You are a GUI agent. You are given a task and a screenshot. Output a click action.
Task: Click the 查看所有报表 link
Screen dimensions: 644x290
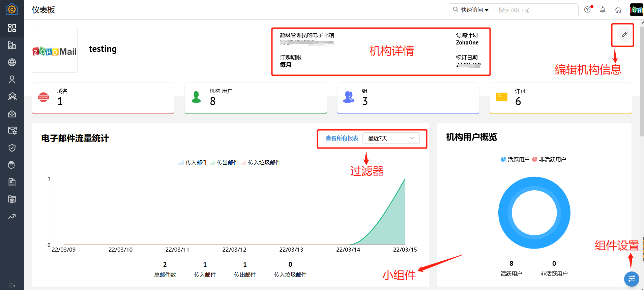click(x=342, y=138)
